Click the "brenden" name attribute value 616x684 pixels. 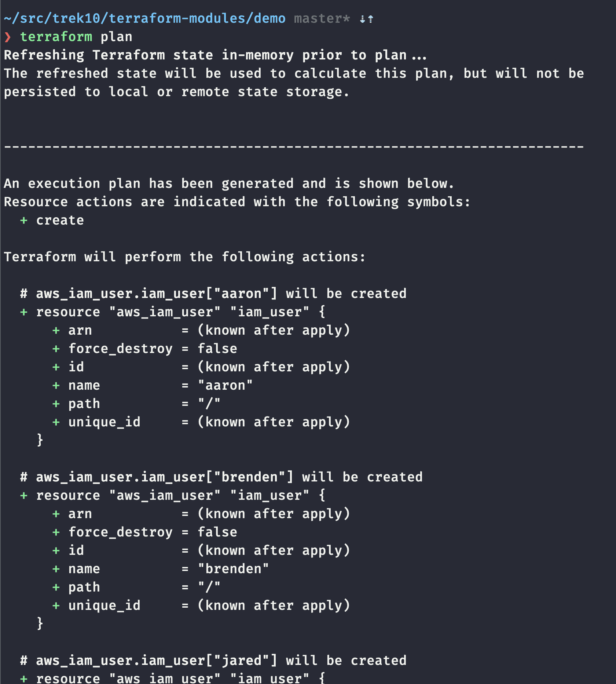233,569
